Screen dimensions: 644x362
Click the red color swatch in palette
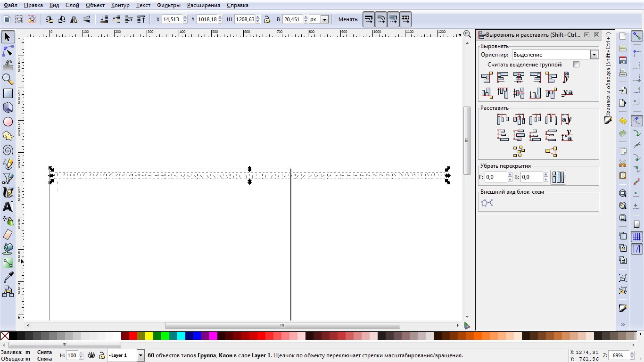133,336
